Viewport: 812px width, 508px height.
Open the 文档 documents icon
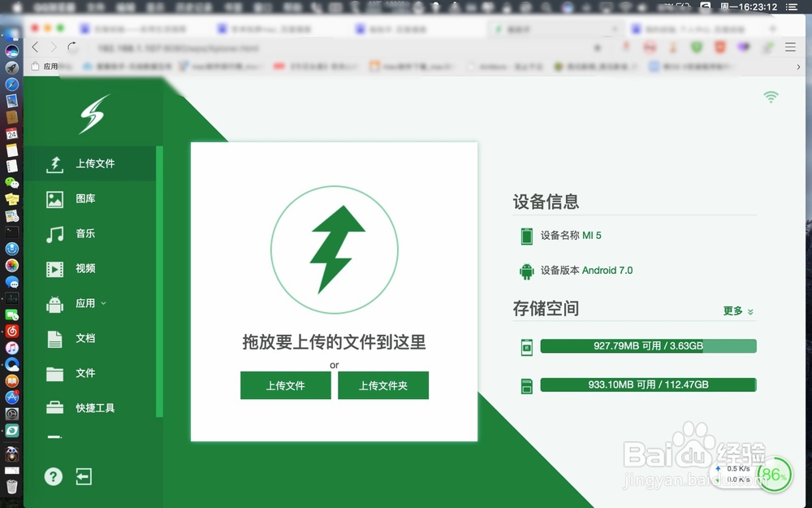coord(54,338)
